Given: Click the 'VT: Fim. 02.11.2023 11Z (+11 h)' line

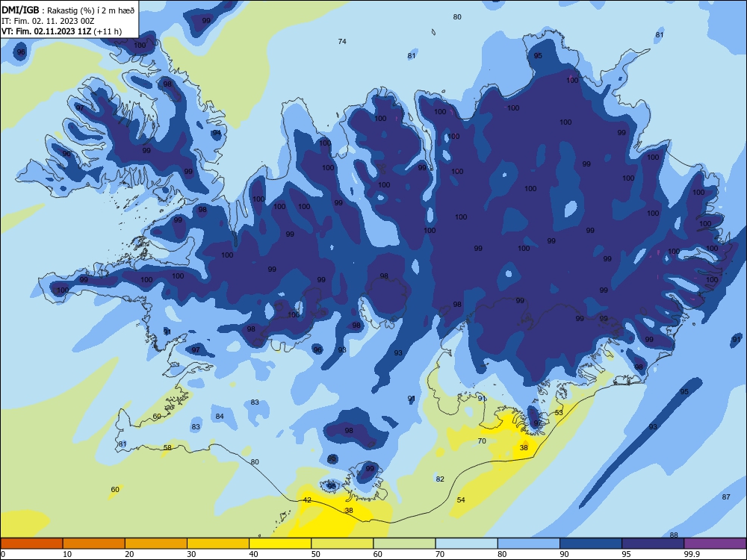Looking at the screenshot, I should 61,31.
